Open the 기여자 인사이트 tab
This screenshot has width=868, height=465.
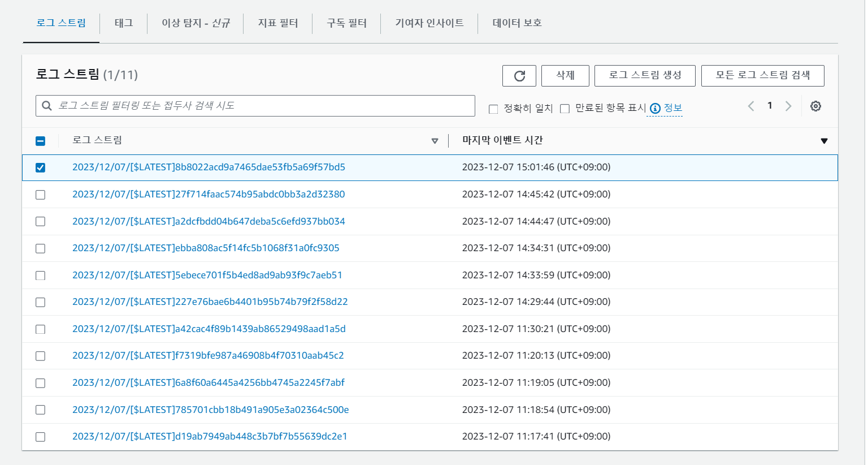[x=429, y=23]
